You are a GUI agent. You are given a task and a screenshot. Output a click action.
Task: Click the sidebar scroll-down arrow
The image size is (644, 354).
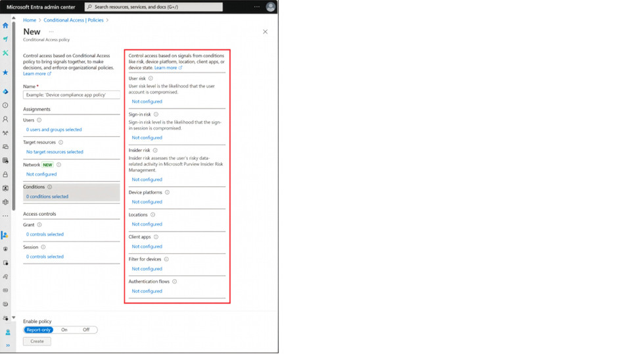(14, 317)
